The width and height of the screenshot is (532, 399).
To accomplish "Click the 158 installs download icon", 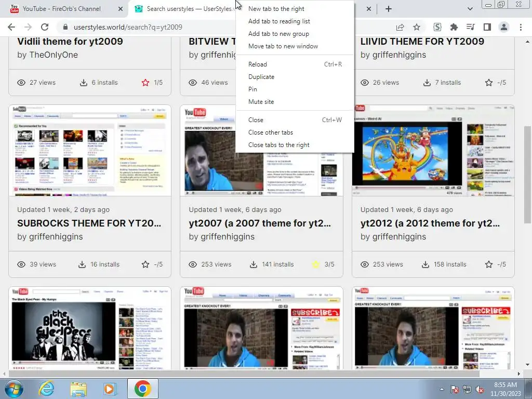I will (x=425, y=264).
